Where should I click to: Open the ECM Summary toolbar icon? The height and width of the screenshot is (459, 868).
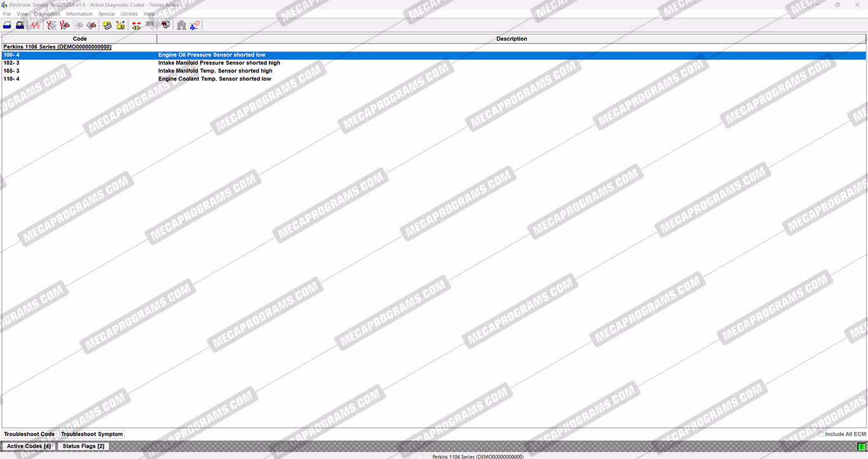pyautogui.click(x=107, y=25)
